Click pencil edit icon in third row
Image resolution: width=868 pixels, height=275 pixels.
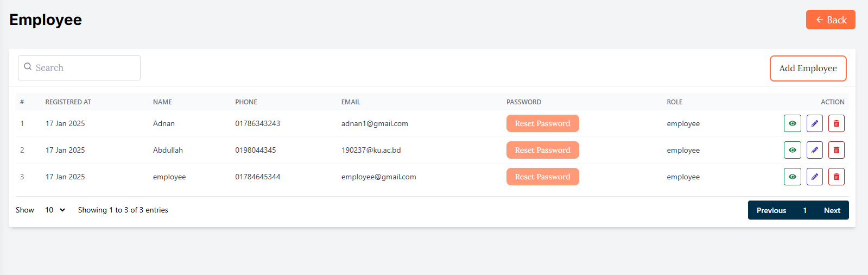tap(814, 177)
